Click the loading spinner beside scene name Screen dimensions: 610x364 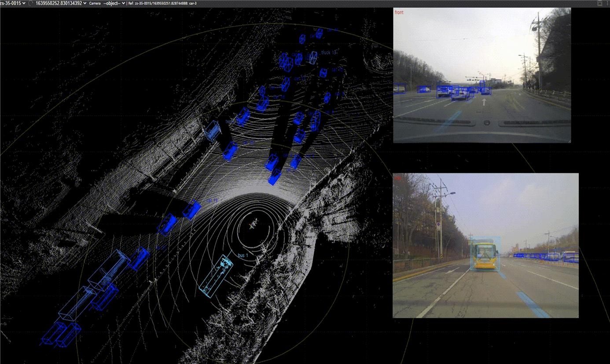click(30, 3)
